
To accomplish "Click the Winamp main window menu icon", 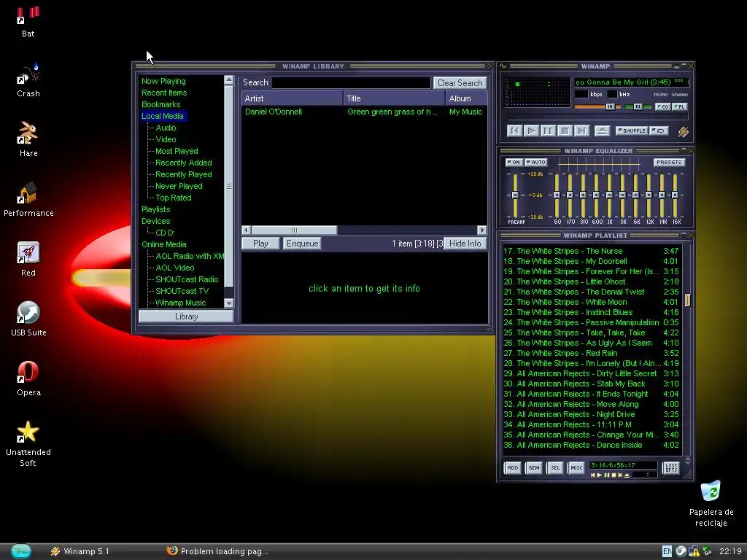I will coord(503,66).
